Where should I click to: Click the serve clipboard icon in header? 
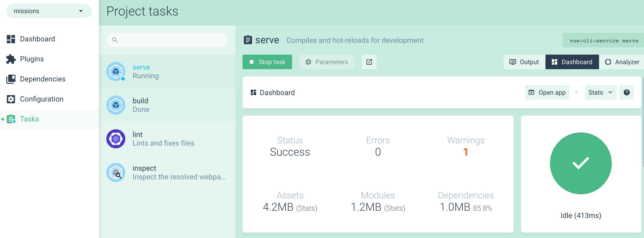pyautogui.click(x=248, y=40)
